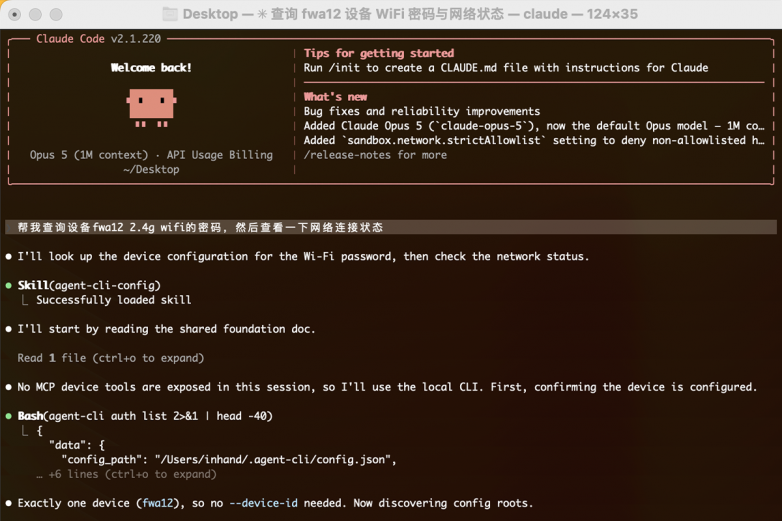Click the window zoom button
This screenshot has height=521, width=782.
click(x=56, y=14)
